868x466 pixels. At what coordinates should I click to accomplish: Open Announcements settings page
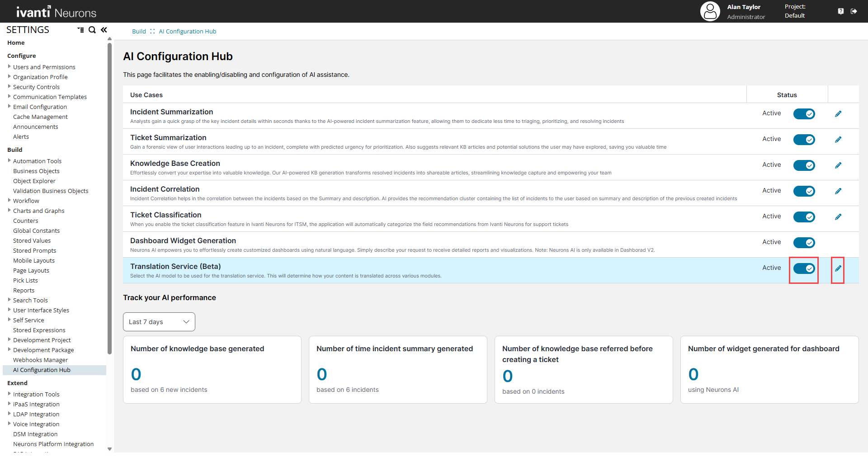point(36,127)
